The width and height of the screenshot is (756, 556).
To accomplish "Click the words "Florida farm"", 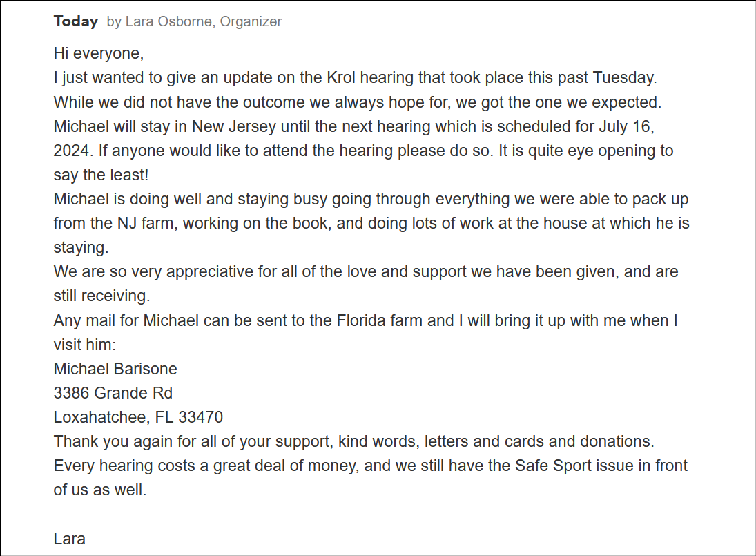I will click(x=380, y=320).
